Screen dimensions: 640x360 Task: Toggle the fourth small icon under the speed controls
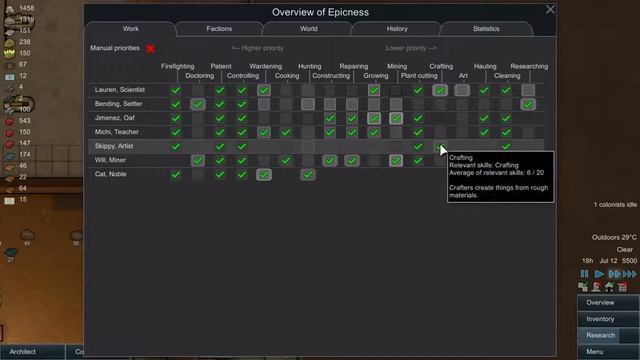(x=622, y=287)
